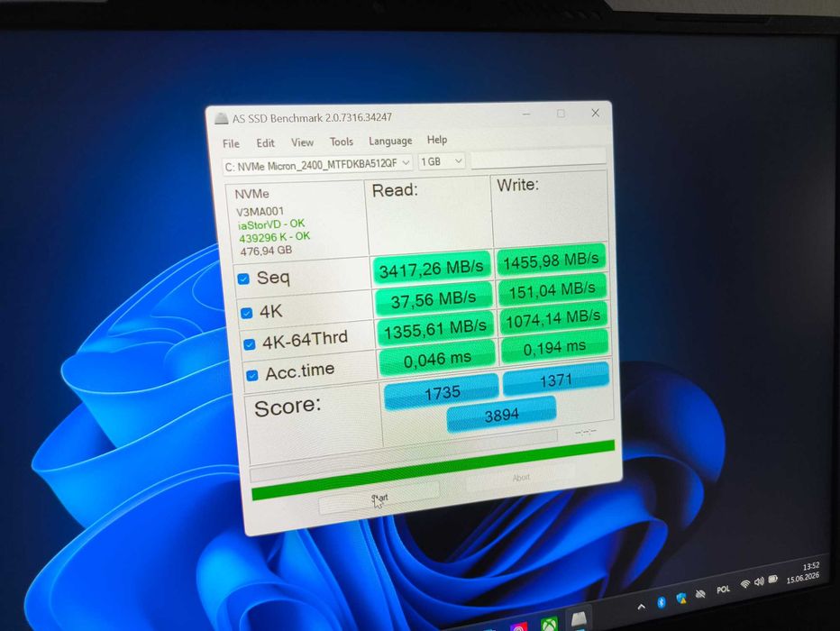840x631 pixels.
Task: Uncheck the Seq test checkbox
Action: coord(243,279)
